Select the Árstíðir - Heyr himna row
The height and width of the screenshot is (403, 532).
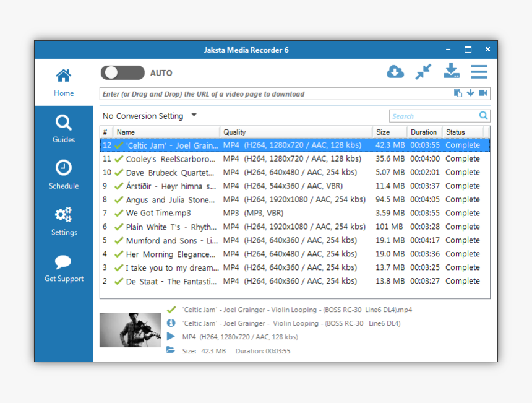point(295,186)
